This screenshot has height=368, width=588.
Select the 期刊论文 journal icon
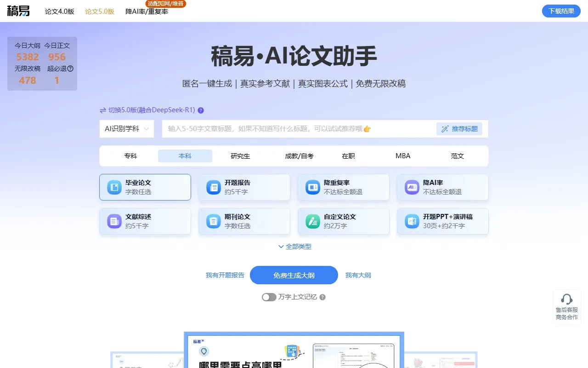213,221
